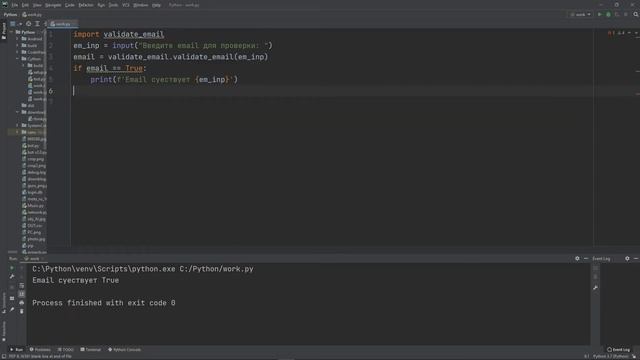Open the Run tool window tab at bottom

(16, 350)
